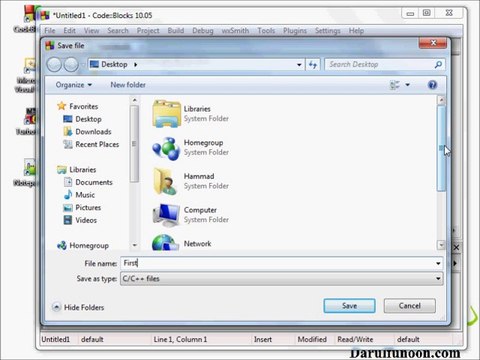The width and height of the screenshot is (480, 360).
Task: Close the Save file dialog
Action: 433,43
